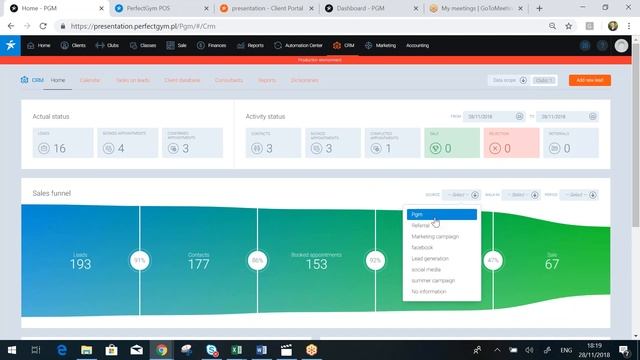Screen dimensions: 640x360
Task: Open the rightmost sales funnel Select dropdown
Action: (580, 195)
